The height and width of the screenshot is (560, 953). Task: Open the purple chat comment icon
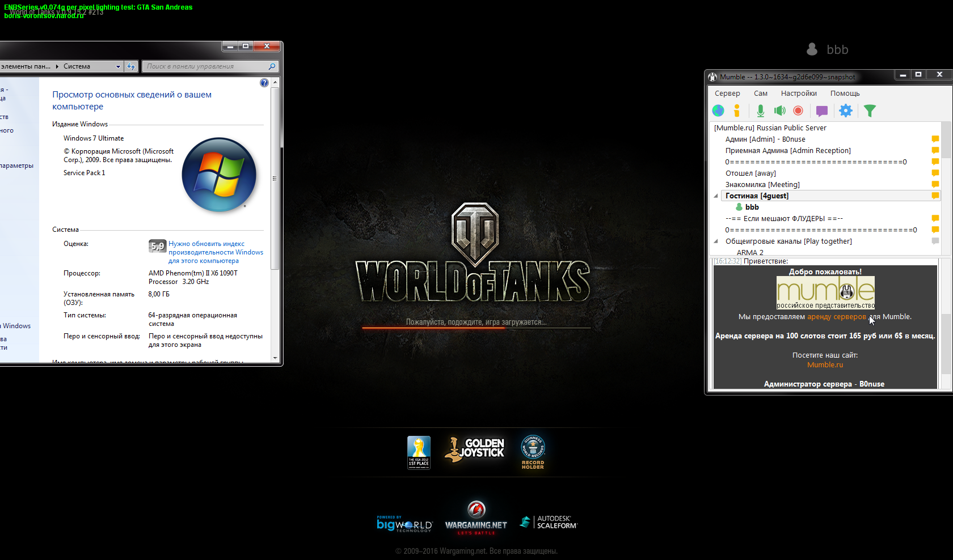click(821, 111)
